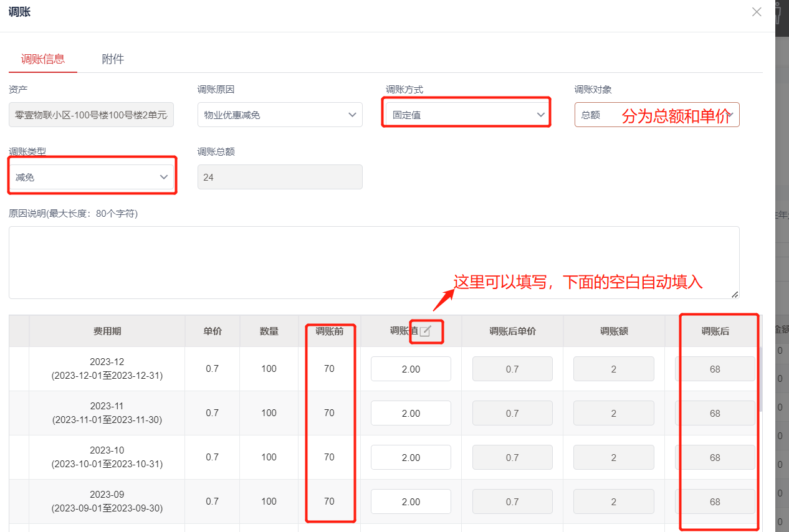Click 调账后 field showing 68 in 2023-11 row
789x532 pixels.
click(715, 413)
